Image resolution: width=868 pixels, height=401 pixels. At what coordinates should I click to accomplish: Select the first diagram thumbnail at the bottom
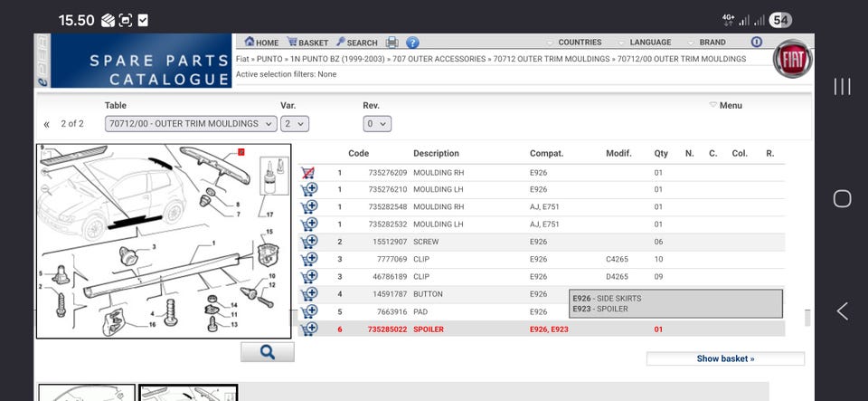(x=86, y=393)
